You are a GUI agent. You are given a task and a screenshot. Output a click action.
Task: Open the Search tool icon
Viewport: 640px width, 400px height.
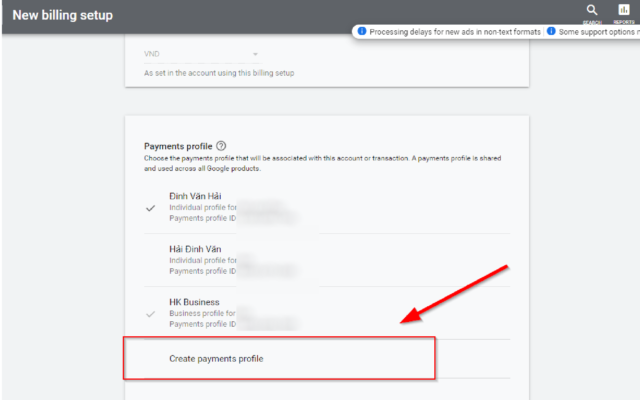(x=592, y=10)
